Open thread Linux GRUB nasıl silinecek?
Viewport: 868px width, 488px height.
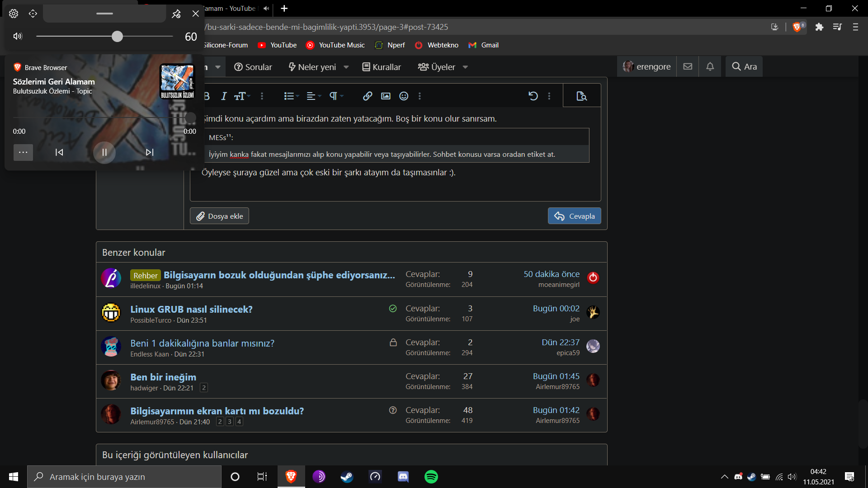pyautogui.click(x=191, y=309)
